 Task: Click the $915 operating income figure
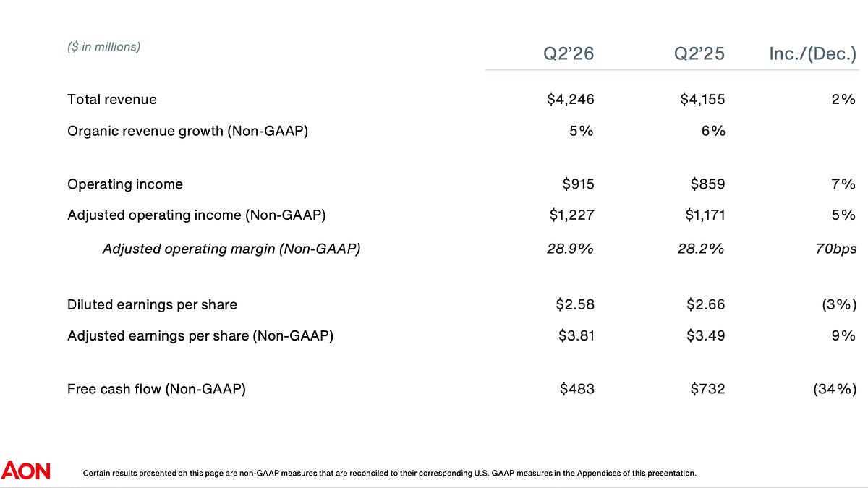pos(578,184)
